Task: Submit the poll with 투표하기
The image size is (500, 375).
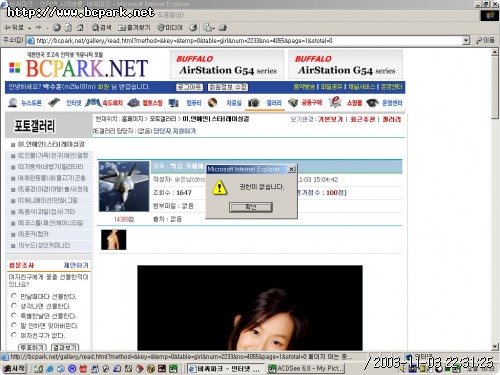Action: tap(32, 347)
